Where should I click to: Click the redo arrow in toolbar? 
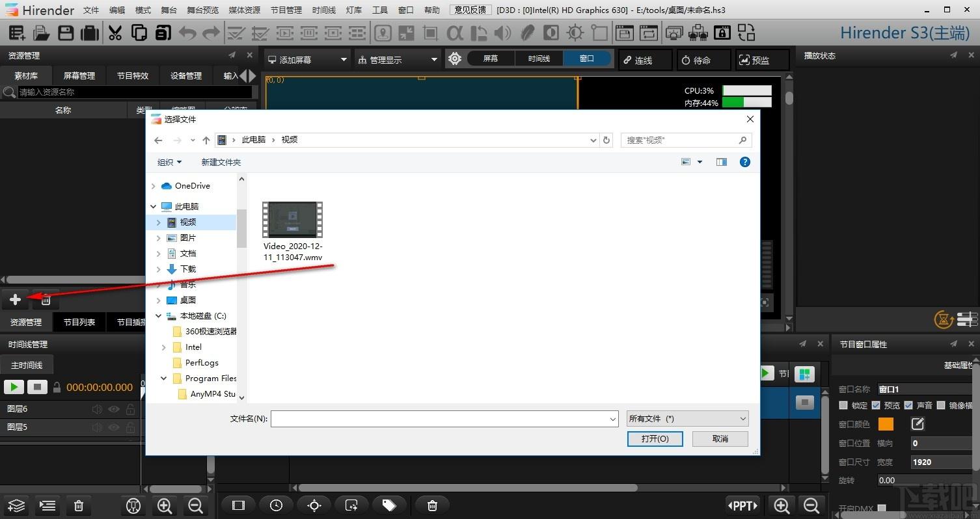coord(211,33)
